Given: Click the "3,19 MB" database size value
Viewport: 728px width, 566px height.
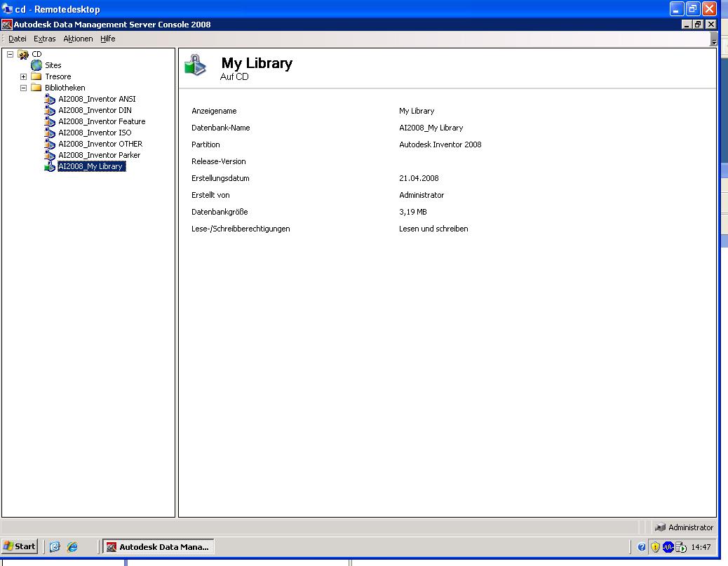Looking at the screenshot, I should (413, 212).
